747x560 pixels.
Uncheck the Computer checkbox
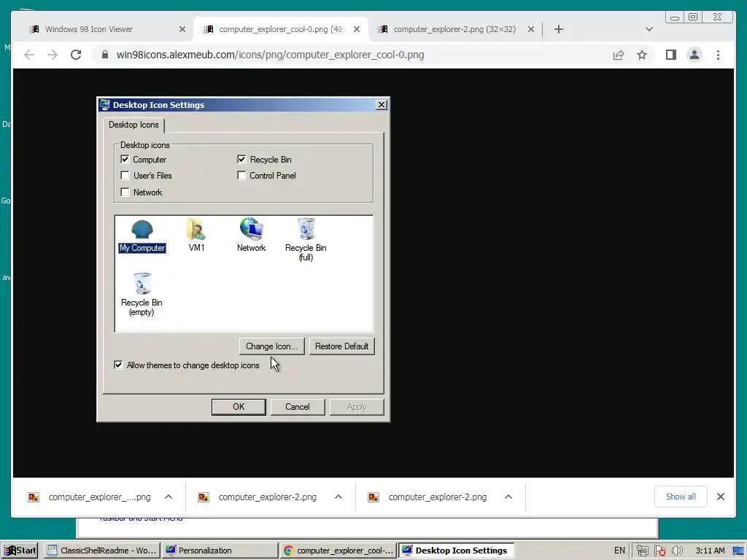(x=125, y=159)
